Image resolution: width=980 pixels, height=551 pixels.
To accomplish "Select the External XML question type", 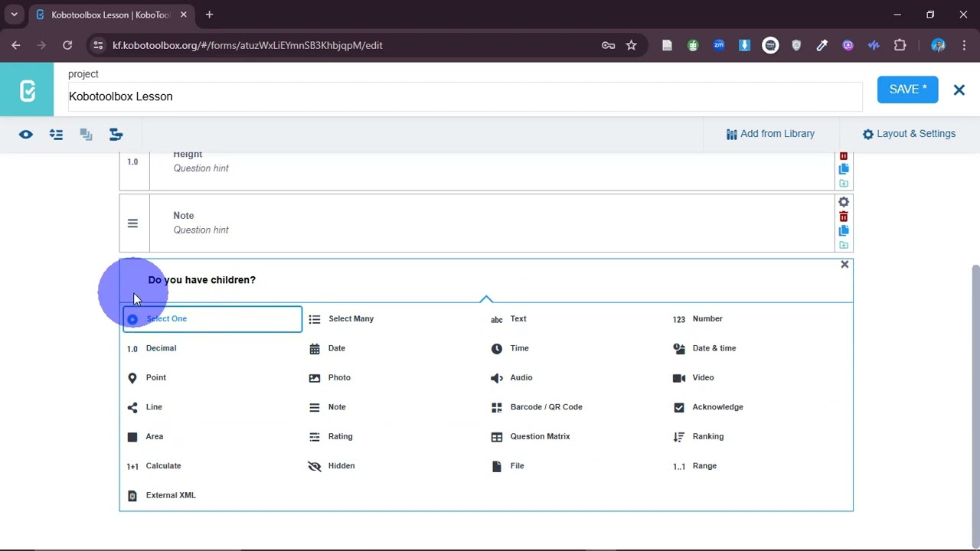I will point(162,496).
